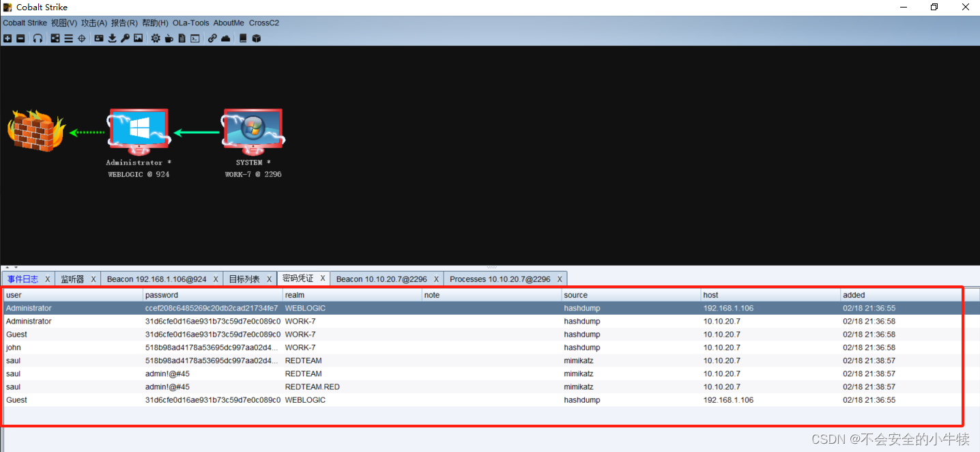This screenshot has height=452, width=980.
Task: Click the disconnect minus icon in toolbar
Action: [x=20, y=38]
